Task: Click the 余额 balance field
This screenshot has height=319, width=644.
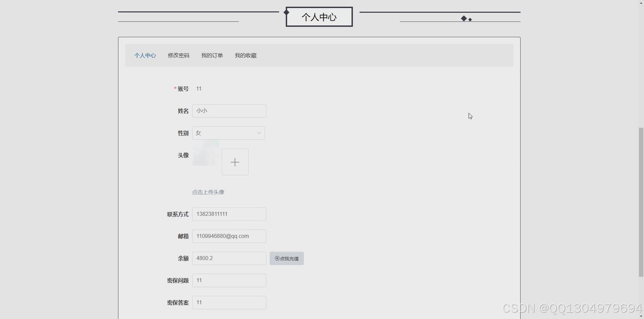Action: (229, 258)
